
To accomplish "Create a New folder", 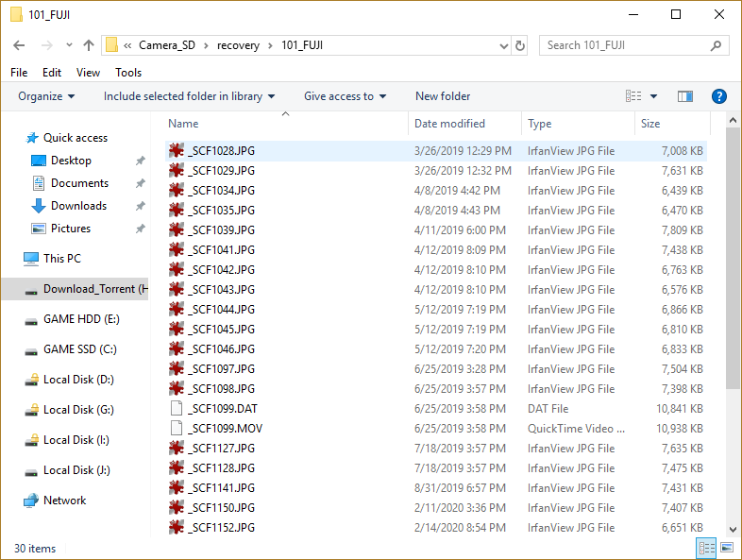I will click(x=443, y=96).
